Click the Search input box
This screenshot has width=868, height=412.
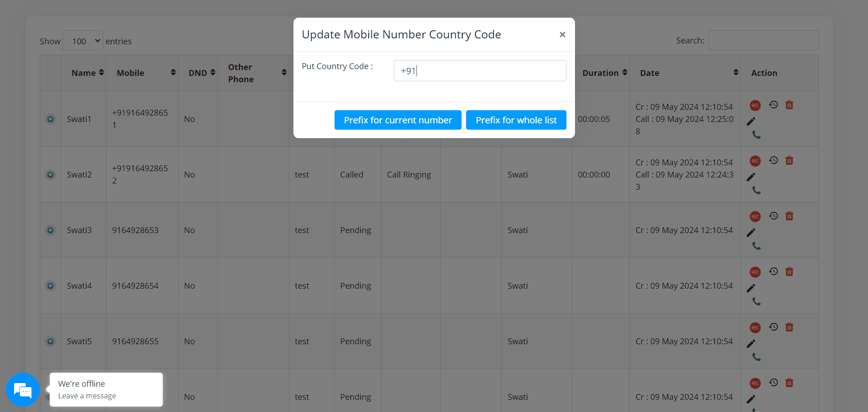click(763, 40)
